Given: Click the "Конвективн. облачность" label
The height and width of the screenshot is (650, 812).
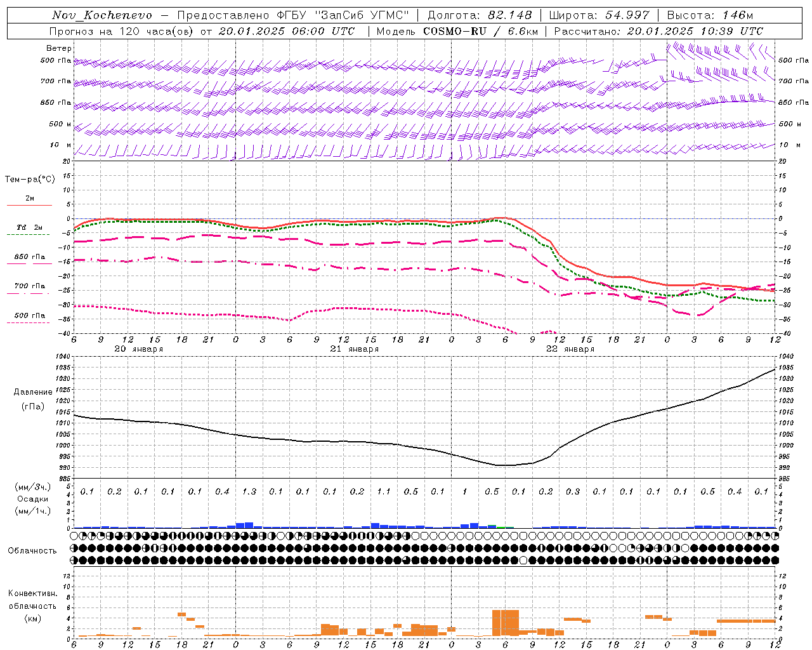Looking at the screenshot, I should (x=32, y=600).
